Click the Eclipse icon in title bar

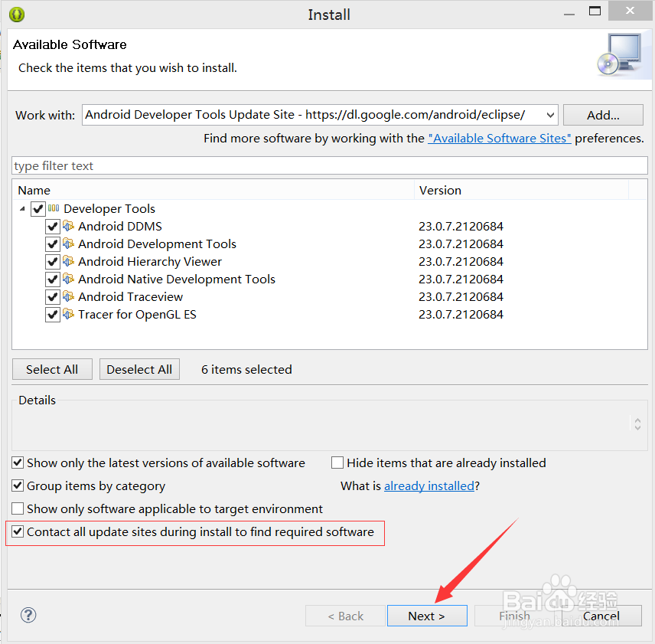pyautogui.click(x=17, y=15)
